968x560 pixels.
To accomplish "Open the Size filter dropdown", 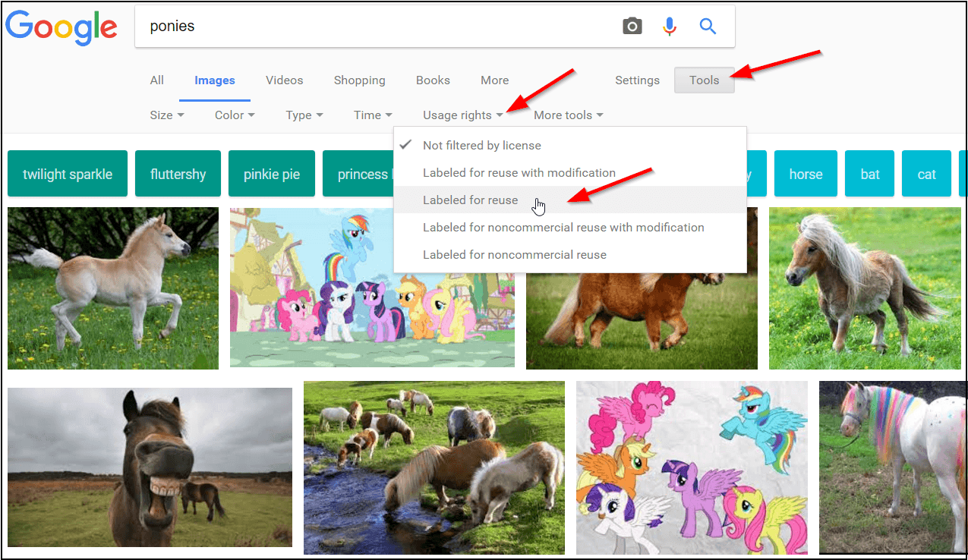I will click(166, 115).
